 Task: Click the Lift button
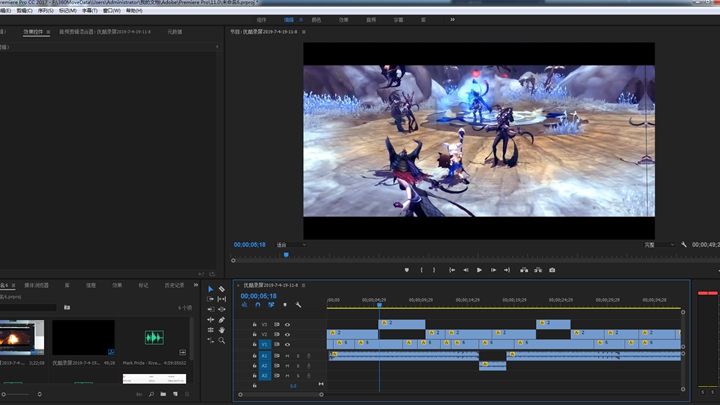point(524,270)
